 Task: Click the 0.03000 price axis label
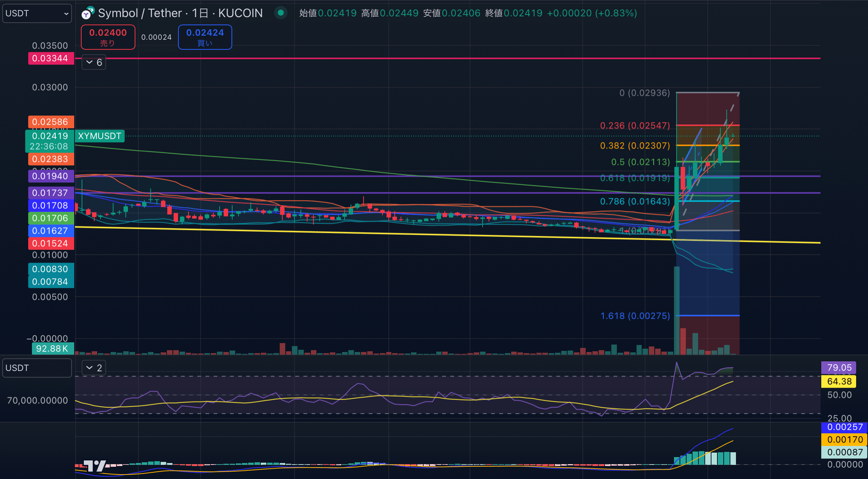(x=50, y=87)
